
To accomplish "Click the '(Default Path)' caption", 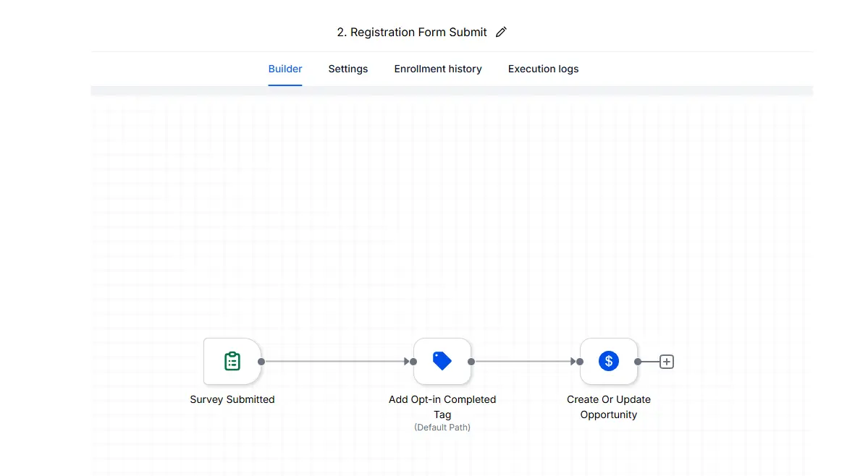I will [442, 428].
